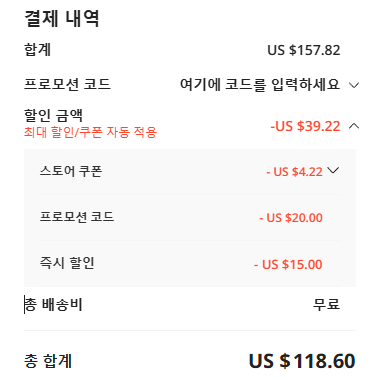Click the 총 합계 label
This screenshot has width=379, height=379.
click(x=48, y=361)
